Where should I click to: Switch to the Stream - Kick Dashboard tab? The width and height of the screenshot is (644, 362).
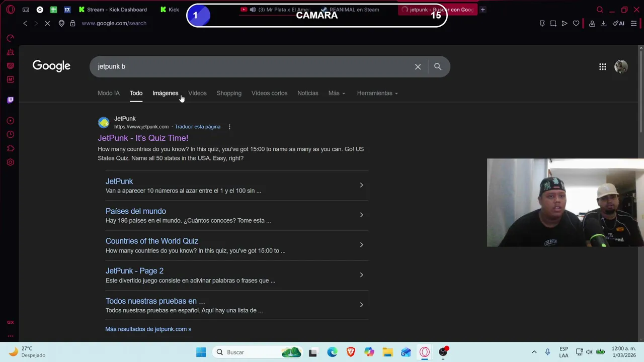click(x=113, y=10)
